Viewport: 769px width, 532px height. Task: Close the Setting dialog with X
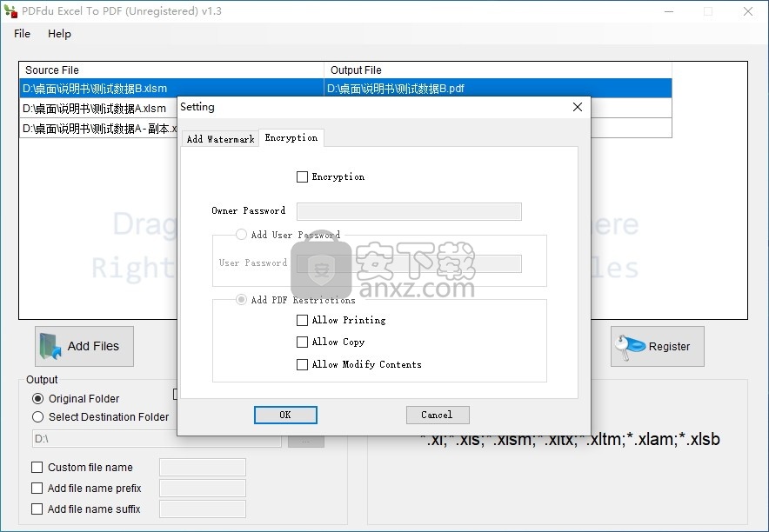[x=578, y=107]
